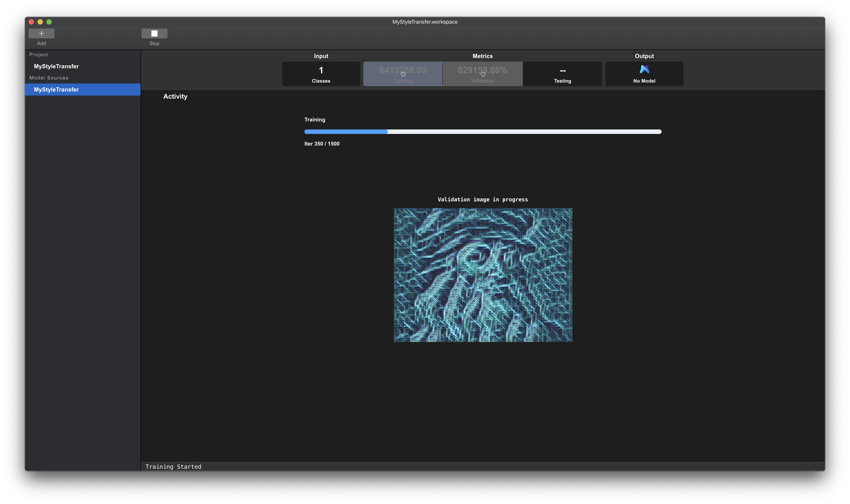The width and height of the screenshot is (850, 504).
Task: Click the red close window button
Action: [31, 22]
